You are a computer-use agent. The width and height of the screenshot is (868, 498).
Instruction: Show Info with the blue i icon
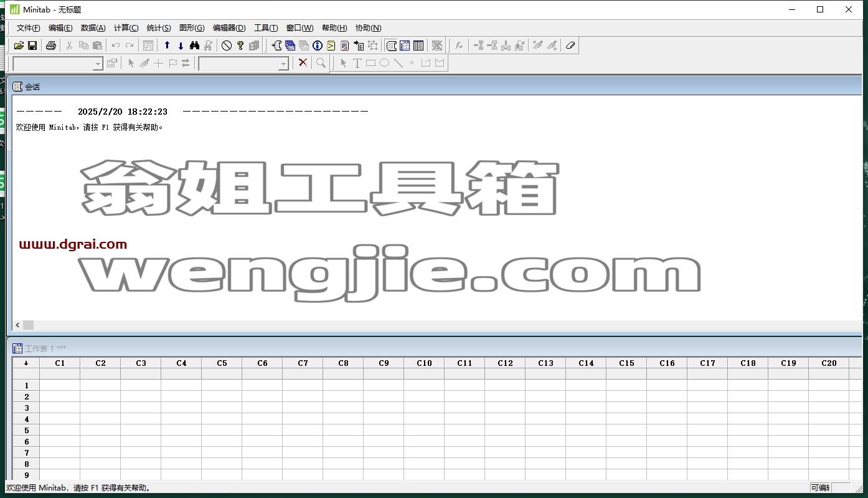pos(318,45)
